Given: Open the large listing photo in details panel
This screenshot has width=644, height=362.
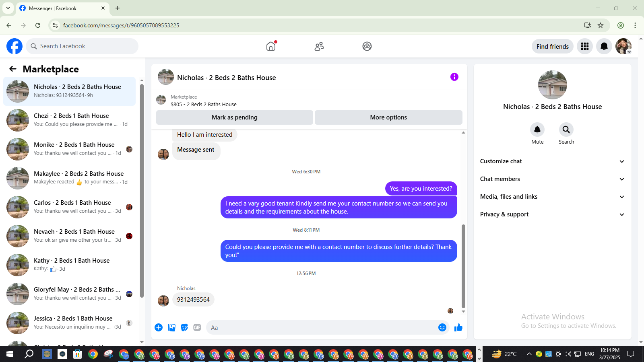Looking at the screenshot, I should [553, 85].
